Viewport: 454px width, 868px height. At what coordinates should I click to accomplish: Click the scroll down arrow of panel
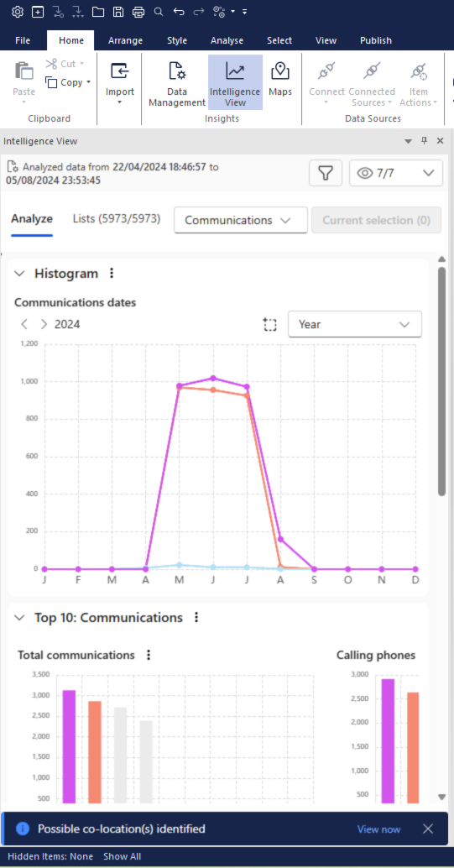[x=441, y=797]
